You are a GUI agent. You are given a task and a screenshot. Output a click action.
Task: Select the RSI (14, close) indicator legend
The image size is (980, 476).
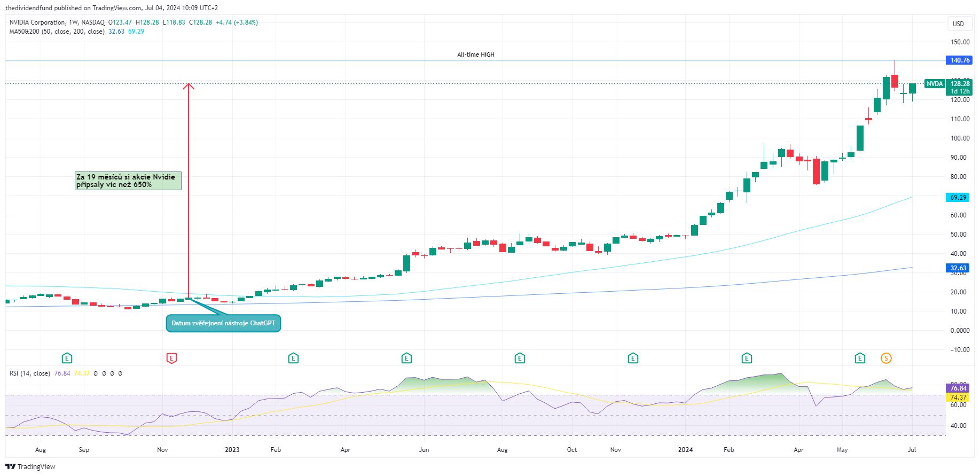(30, 373)
